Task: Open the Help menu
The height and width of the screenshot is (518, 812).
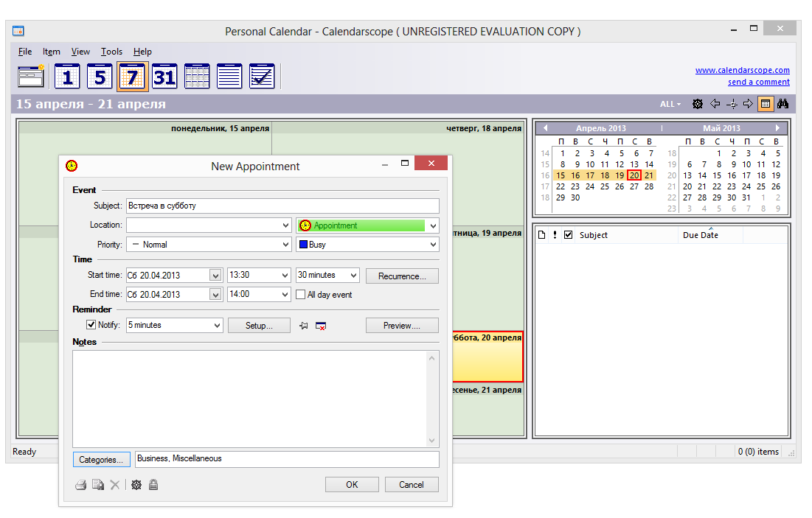Action: (x=142, y=52)
